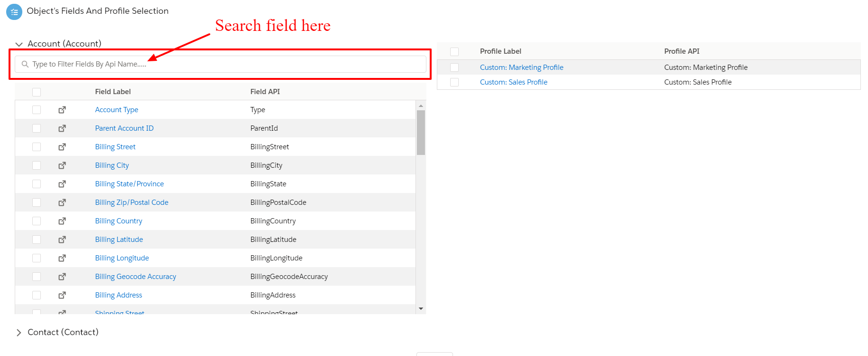Open the Billing Zip/Postal Code field link
Image resolution: width=868 pixels, height=356 pixels.
click(x=132, y=202)
